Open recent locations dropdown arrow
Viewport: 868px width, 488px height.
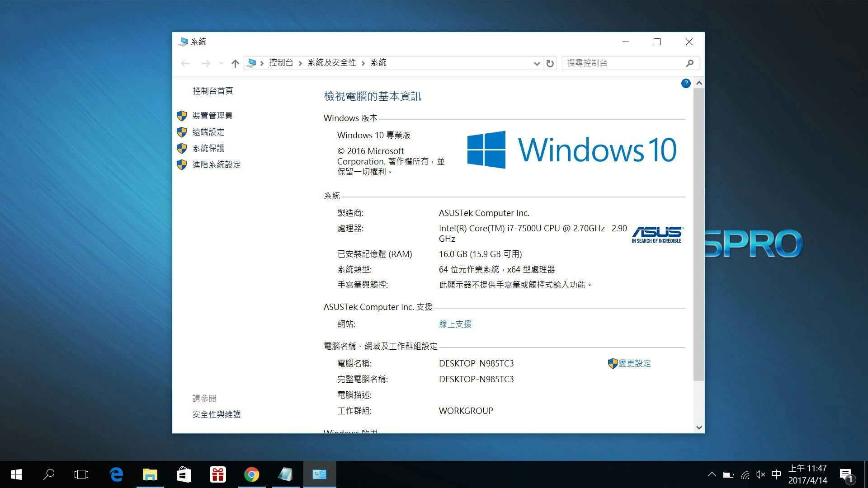coord(221,63)
